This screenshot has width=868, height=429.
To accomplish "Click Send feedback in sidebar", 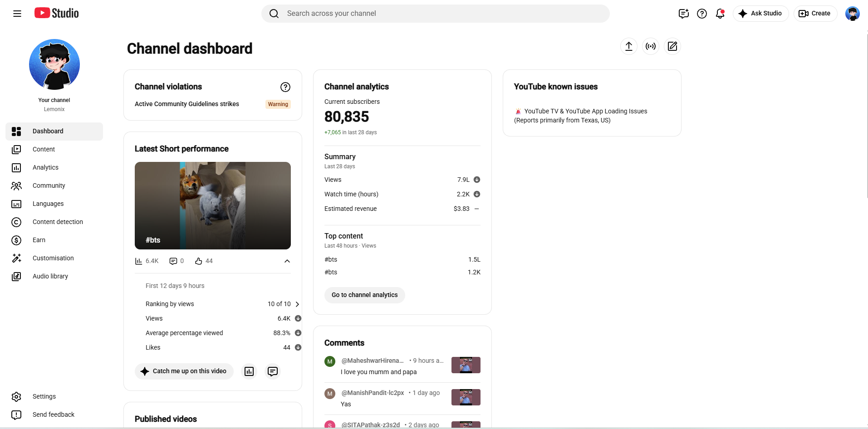I will (54, 414).
